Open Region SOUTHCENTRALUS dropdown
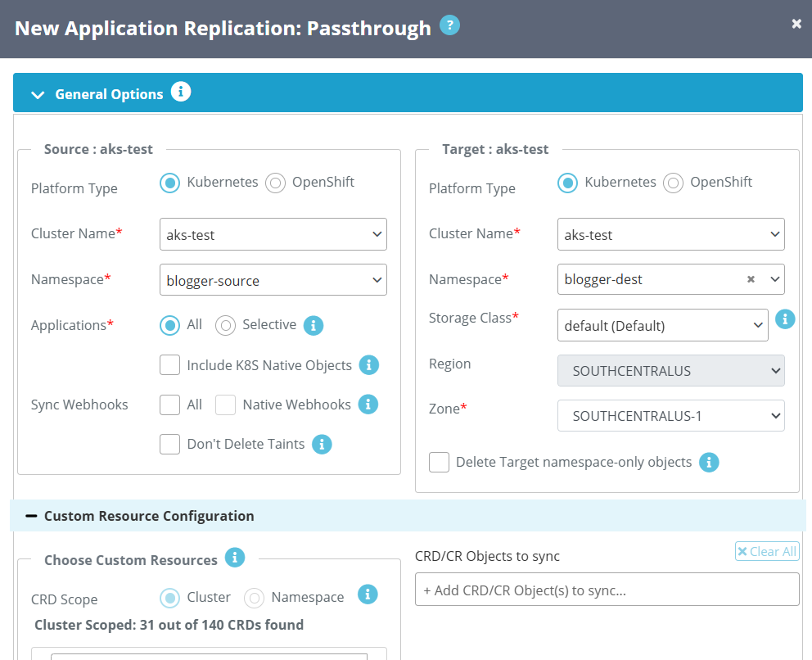The image size is (812, 660). click(x=670, y=370)
